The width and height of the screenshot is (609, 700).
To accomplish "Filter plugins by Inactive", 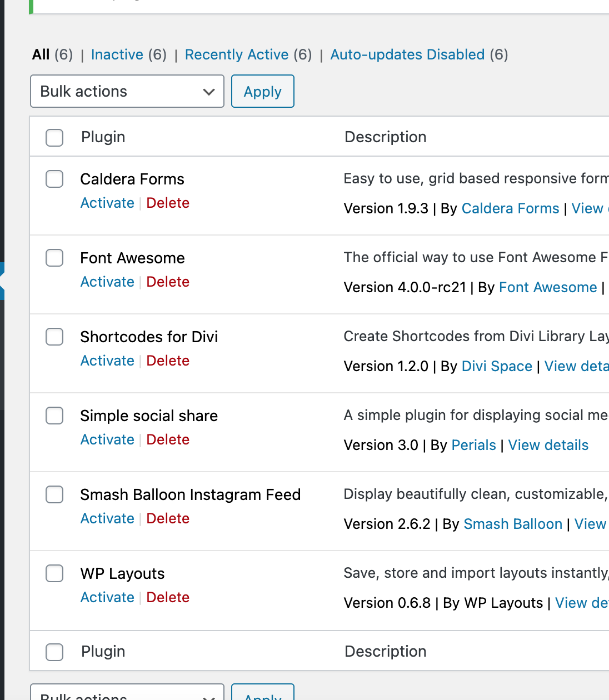I will (117, 54).
